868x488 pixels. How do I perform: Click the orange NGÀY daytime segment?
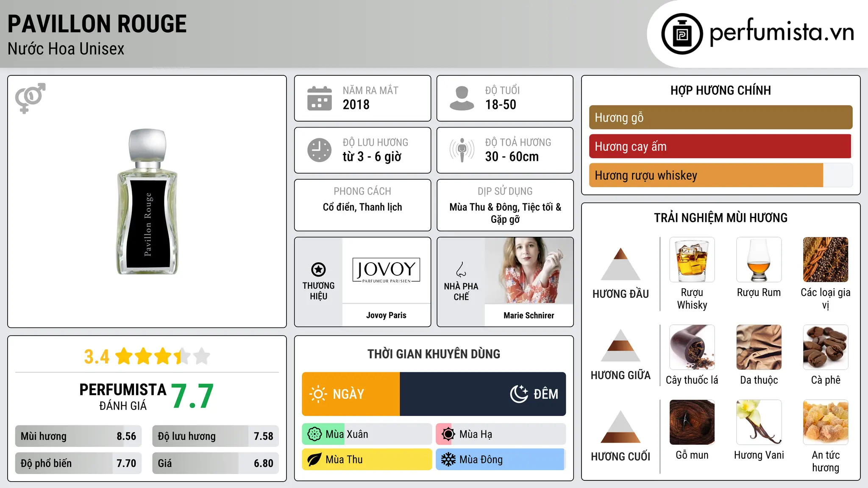coord(351,394)
